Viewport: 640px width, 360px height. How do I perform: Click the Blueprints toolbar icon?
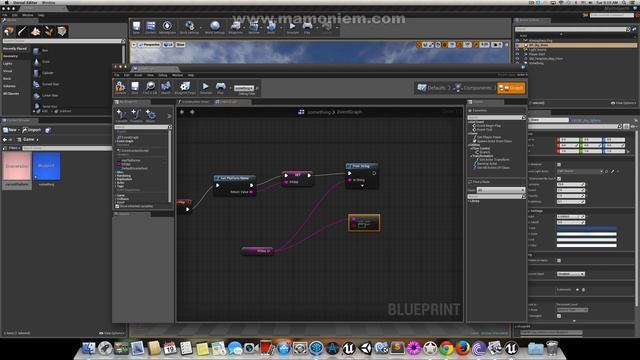(x=236, y=28)
